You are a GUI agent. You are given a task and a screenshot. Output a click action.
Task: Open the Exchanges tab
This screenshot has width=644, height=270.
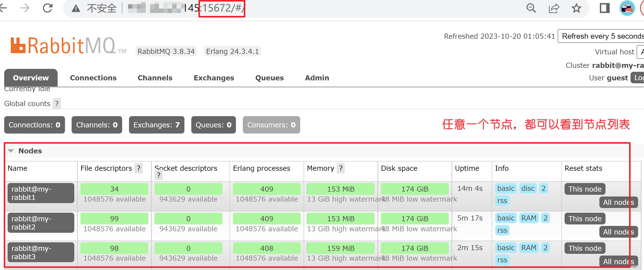[x=214, y=78]
